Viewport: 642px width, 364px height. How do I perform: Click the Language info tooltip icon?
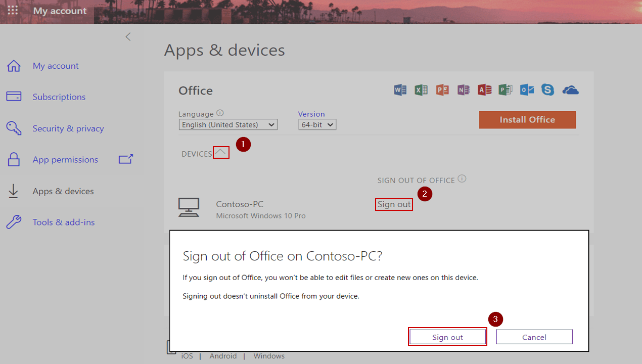tap(221, 113)
